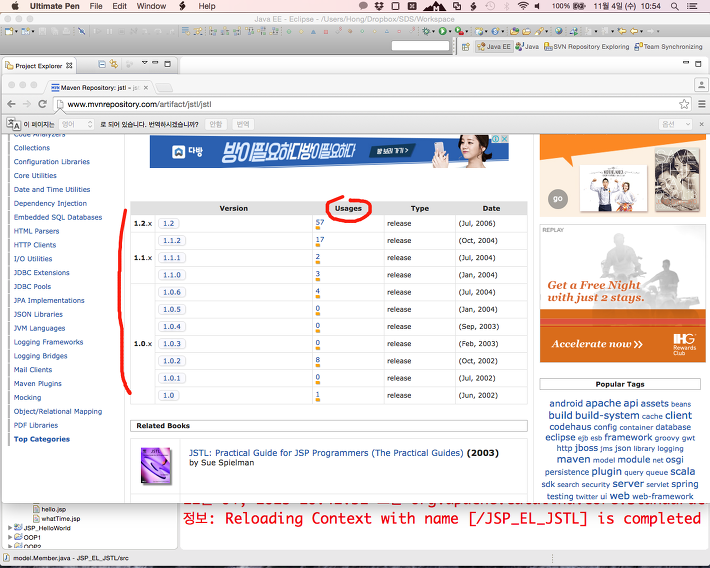Open the Debug button dropdown arrow
The height and width of the screenshot is (568, 710).
tap(433, 31)
